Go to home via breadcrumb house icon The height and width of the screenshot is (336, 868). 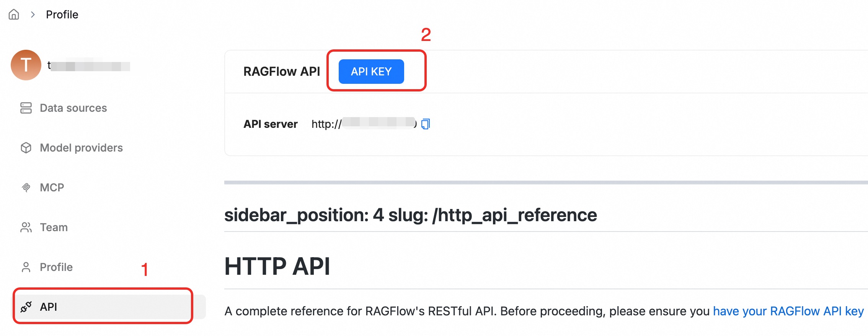point(14,15)
